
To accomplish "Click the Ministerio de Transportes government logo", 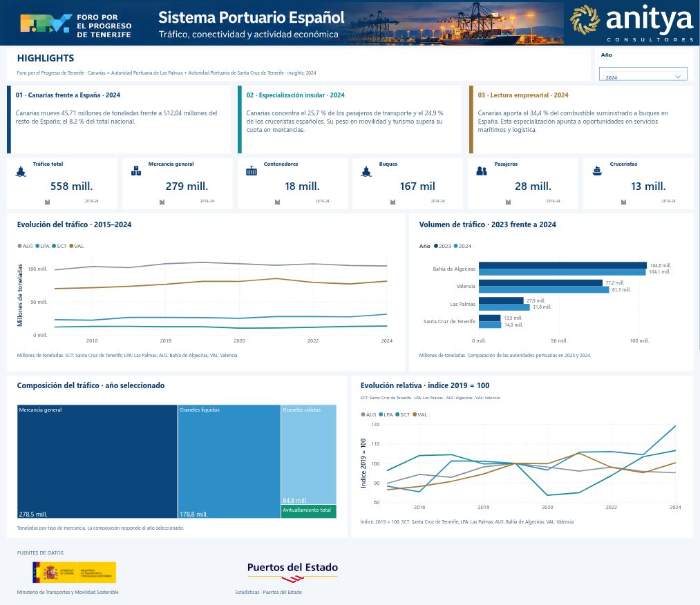I will pyautogui.click(x=74, y=573).
